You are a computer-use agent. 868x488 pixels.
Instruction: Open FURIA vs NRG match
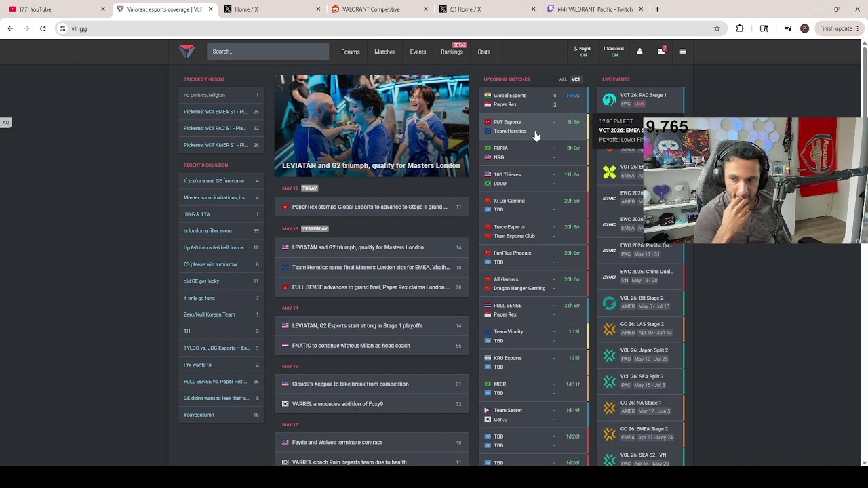[x=533, y=152]
